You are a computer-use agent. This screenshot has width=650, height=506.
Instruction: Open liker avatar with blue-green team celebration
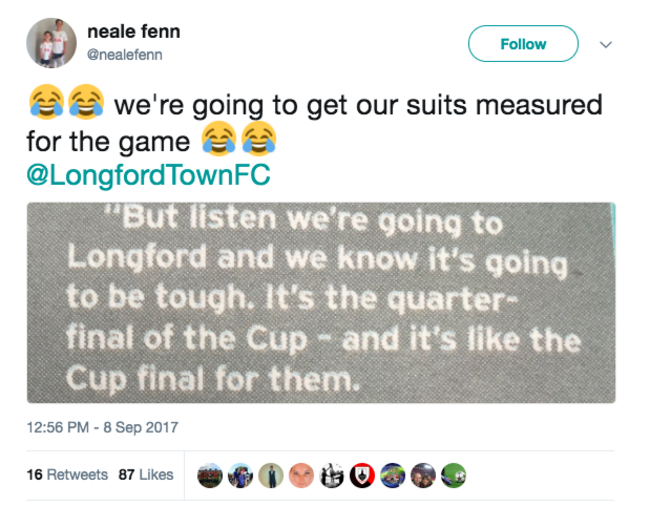pyautogui.click(x=393, y=475)
